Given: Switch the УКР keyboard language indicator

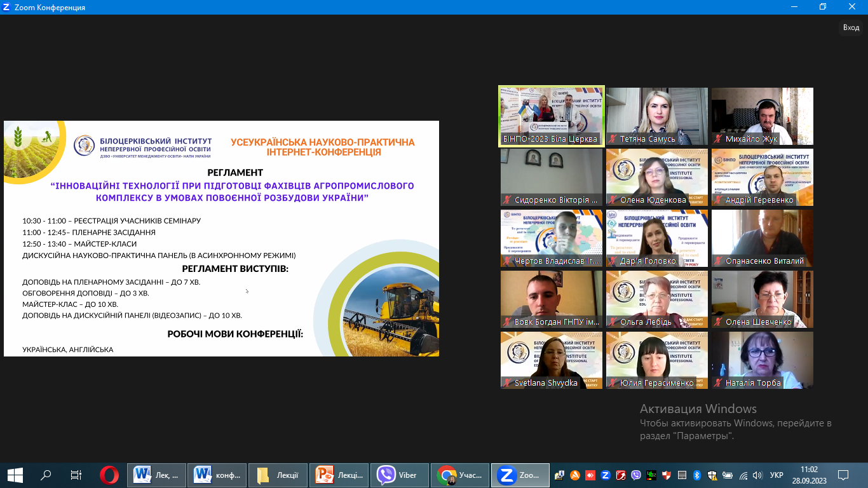Looking at the screenshot, I should [x=776, y=475].
